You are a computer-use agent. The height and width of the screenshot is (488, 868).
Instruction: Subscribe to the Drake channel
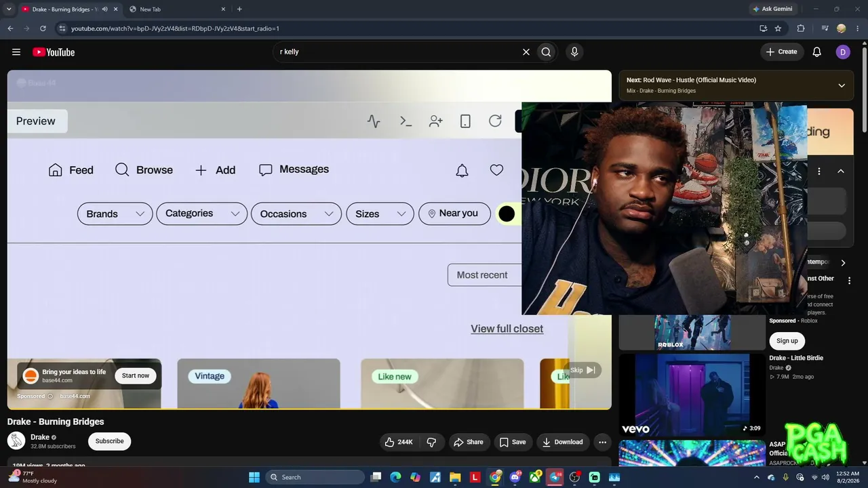click(109, 441)
